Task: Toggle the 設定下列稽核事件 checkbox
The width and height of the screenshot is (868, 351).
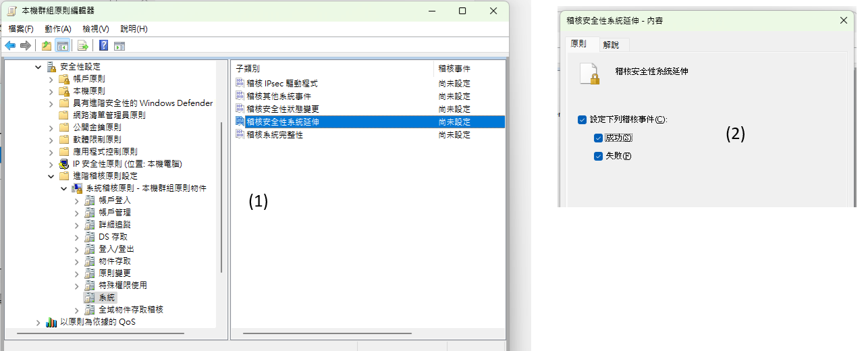Action: point(582,119)
